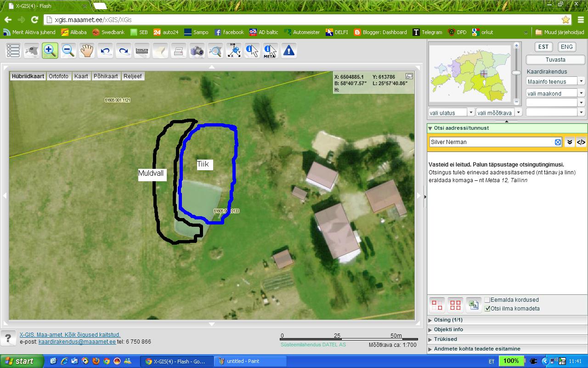
Task: Open the layer list icon
Action: click(13, 51)
